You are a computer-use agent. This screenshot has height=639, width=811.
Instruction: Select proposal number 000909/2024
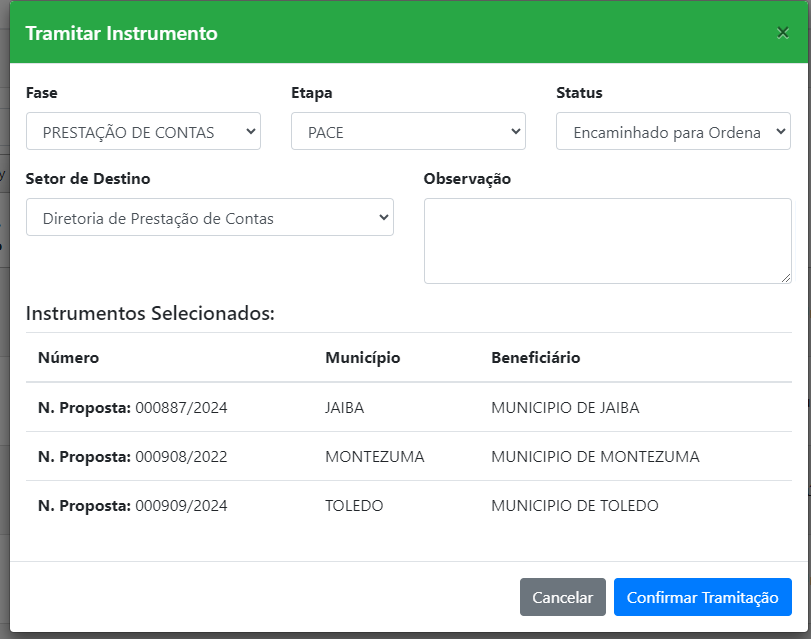coord(181,506)
